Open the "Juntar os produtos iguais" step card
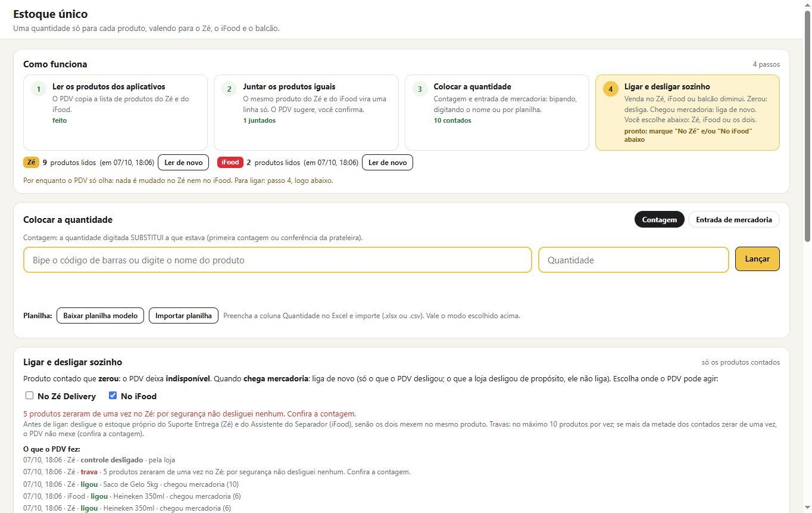The image size is (812, 513). click(x=306, y=113)
